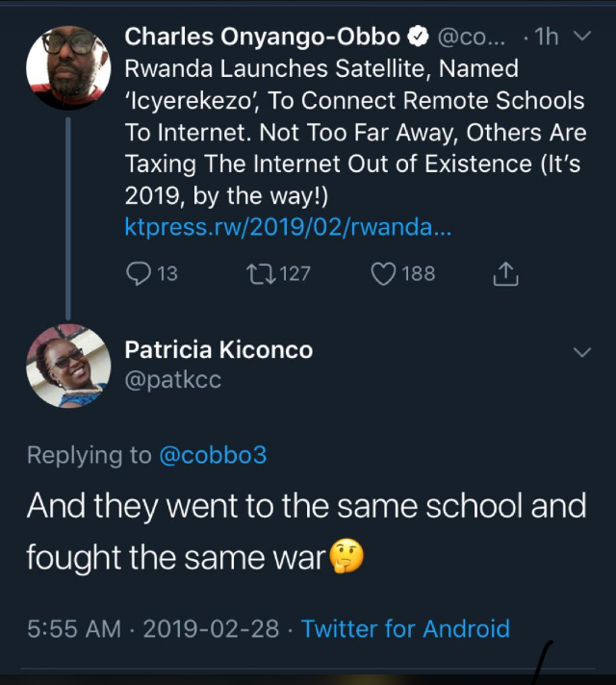Screen dimensions: 616x685
Task: Open the chevron menu on Patricia Kiconco's tweet
Action: click(x=582, y=352)
